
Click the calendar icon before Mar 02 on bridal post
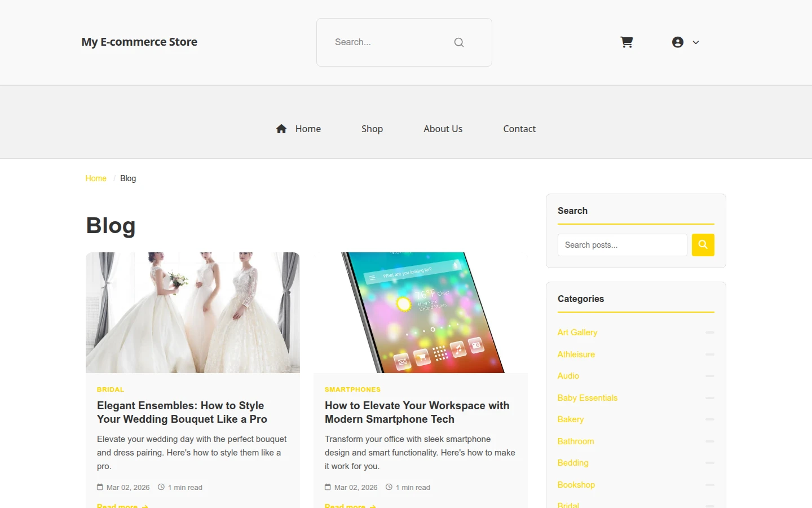tap(100, 487)
